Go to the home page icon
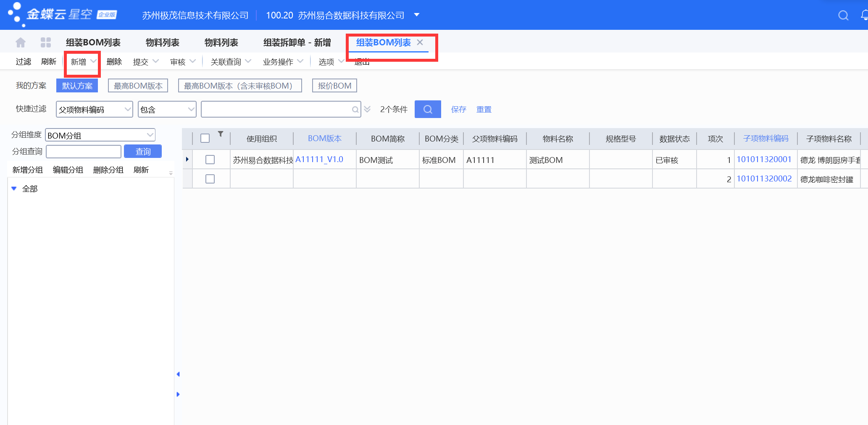The image size is (868, 425). [x=21, y=42]
